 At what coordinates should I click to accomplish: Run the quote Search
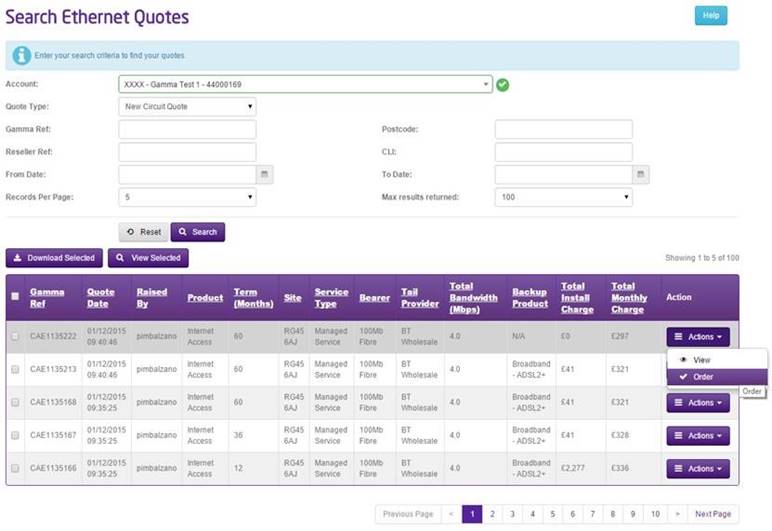(198, 232)
